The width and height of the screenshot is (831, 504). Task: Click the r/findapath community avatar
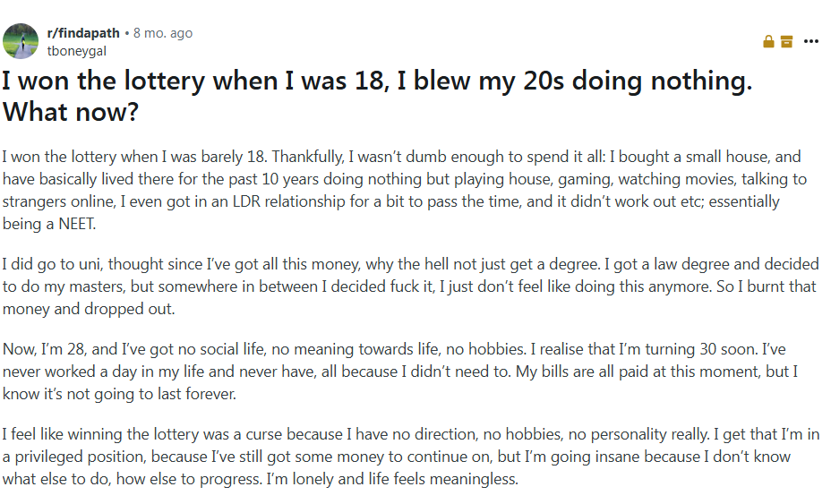coord(21,41)
